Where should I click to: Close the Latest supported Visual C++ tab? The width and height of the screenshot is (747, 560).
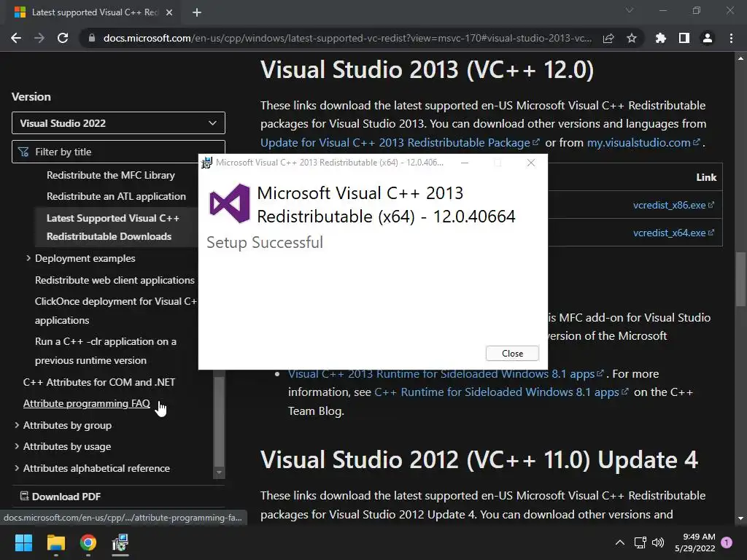click(x=169, y=12)
